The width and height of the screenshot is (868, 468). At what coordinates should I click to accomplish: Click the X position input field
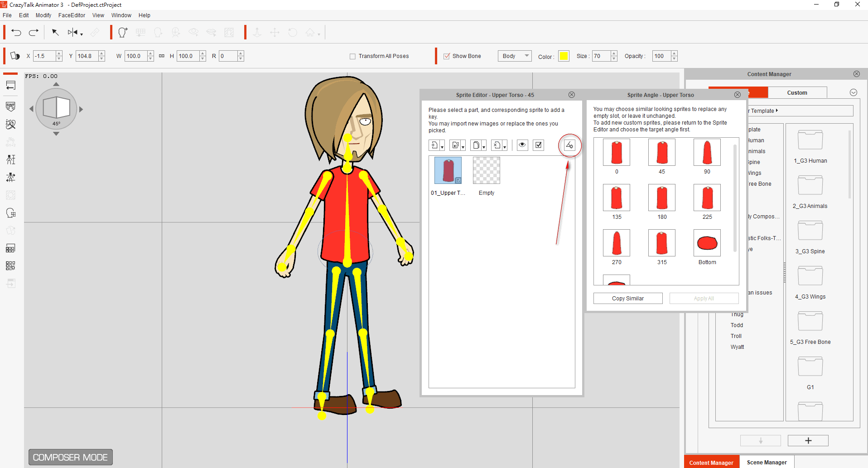click(x=45, y=56)
